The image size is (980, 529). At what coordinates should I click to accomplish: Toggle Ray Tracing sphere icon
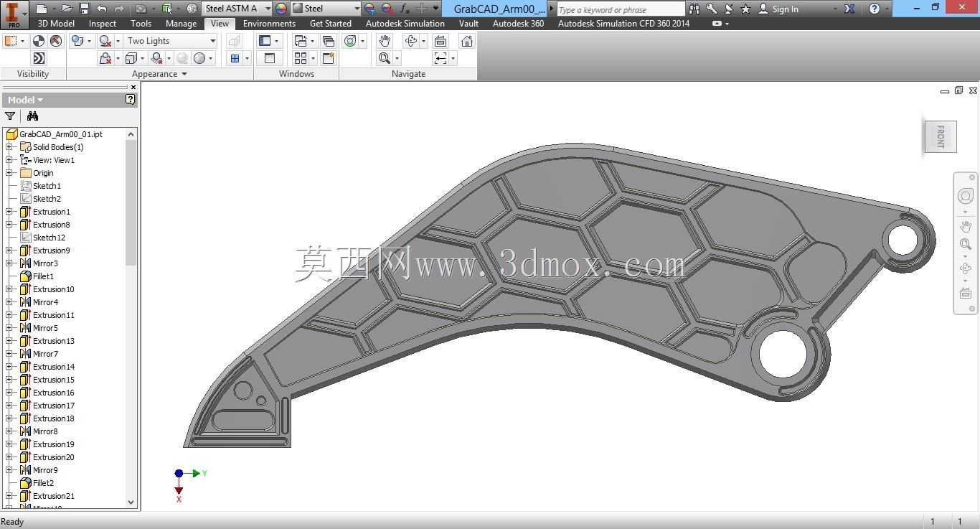[x=182, y=58]
